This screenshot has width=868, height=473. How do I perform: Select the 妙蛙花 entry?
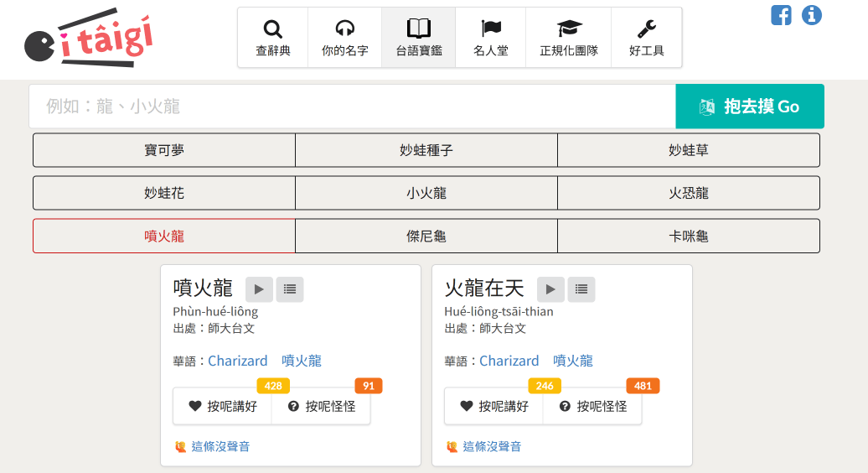[x=164, y=193]
